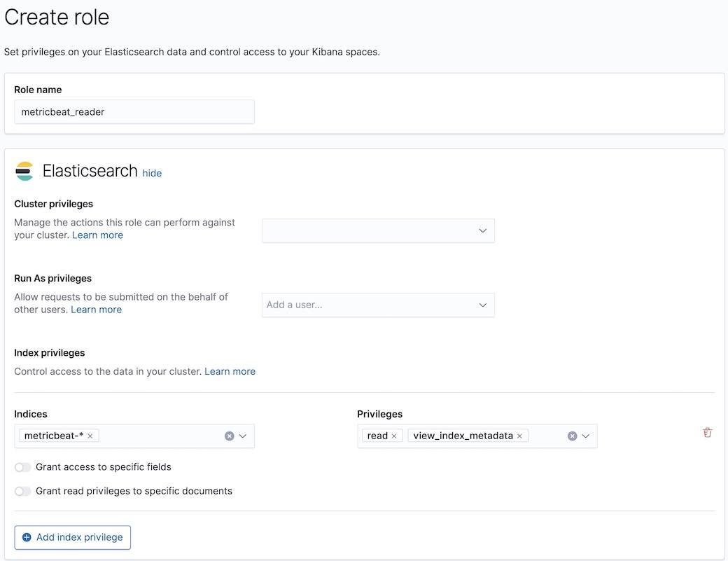Hide the Elasticsearch section
The height and width of the screenshot is (561, 728).
tap(152, 172)
